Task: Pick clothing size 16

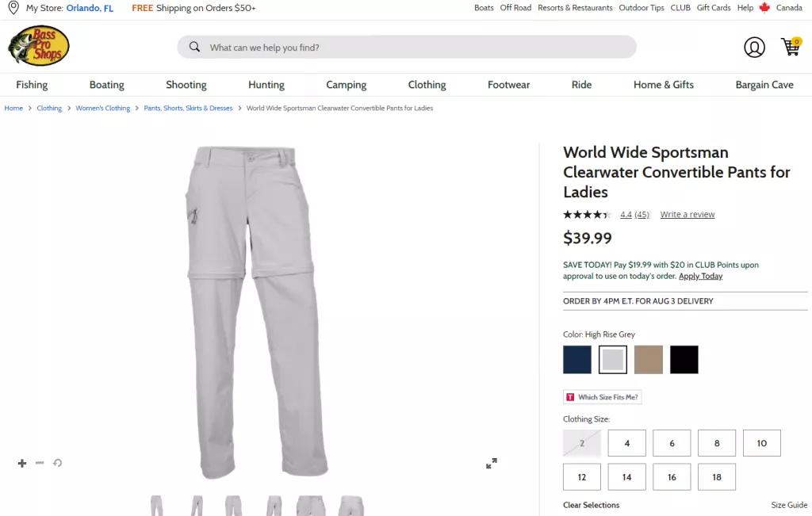Action: (672, 477)
